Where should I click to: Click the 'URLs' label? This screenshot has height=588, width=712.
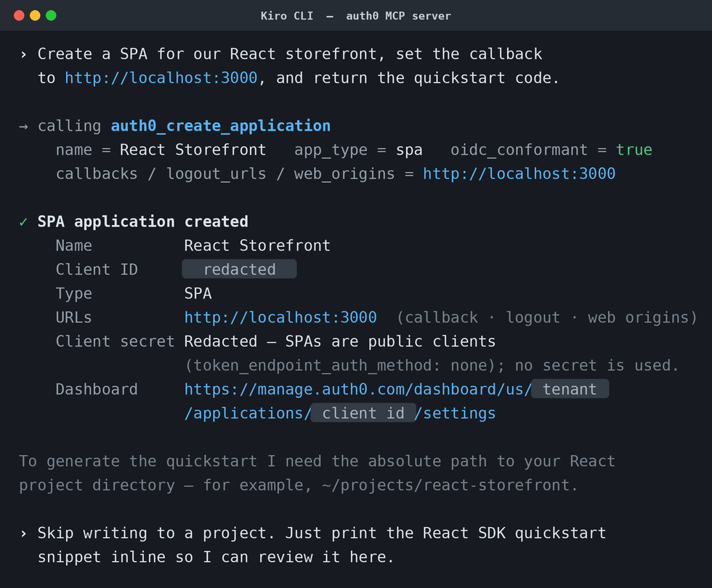pyautogui.click(x=74, y=318)
